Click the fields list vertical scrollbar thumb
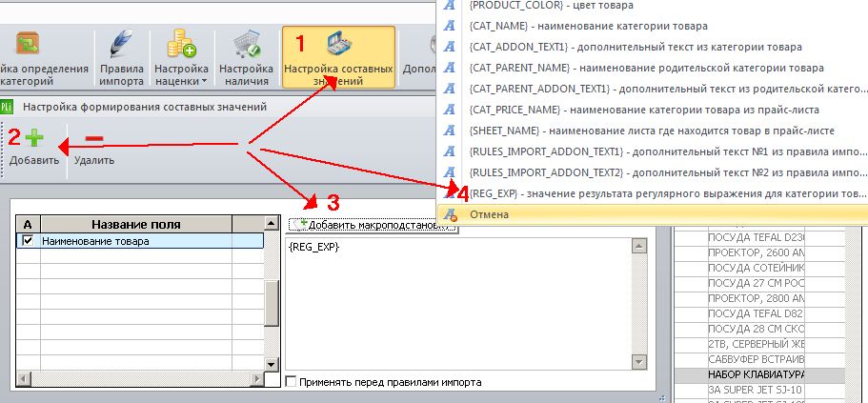 [272, 303]
